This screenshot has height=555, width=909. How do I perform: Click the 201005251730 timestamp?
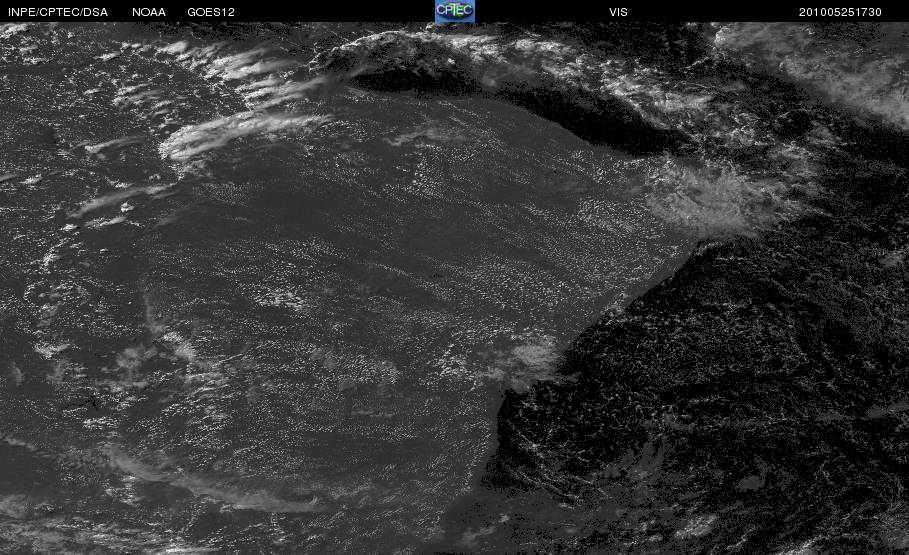point(840,12)
